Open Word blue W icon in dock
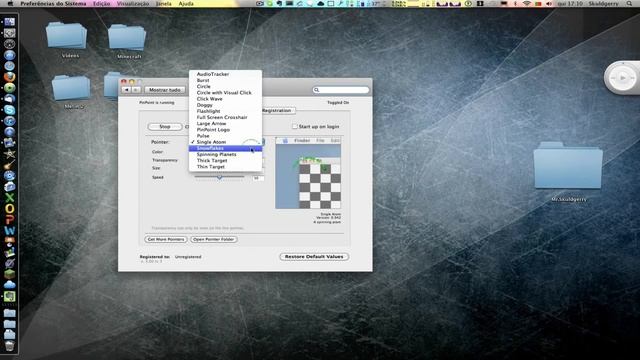This screenshot has width=640, height=360. pos(9,231)
